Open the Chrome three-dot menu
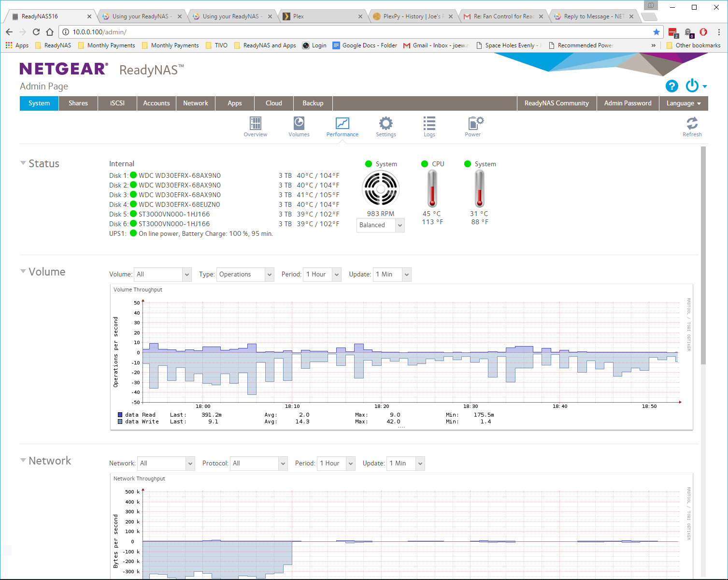 coord(719,32)
